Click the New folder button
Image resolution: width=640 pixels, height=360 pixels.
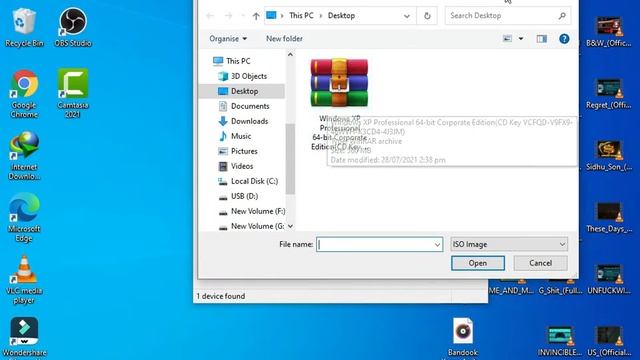point(284,39)
